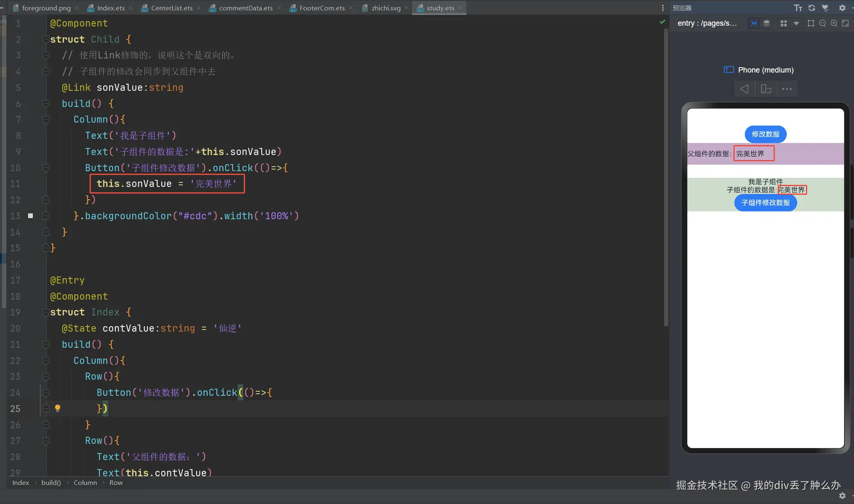Image resolution: width=854 pixels, height=504 pixels.
Task: Collapse the Button onClick fold at line 10
Action: click(46, 168)
